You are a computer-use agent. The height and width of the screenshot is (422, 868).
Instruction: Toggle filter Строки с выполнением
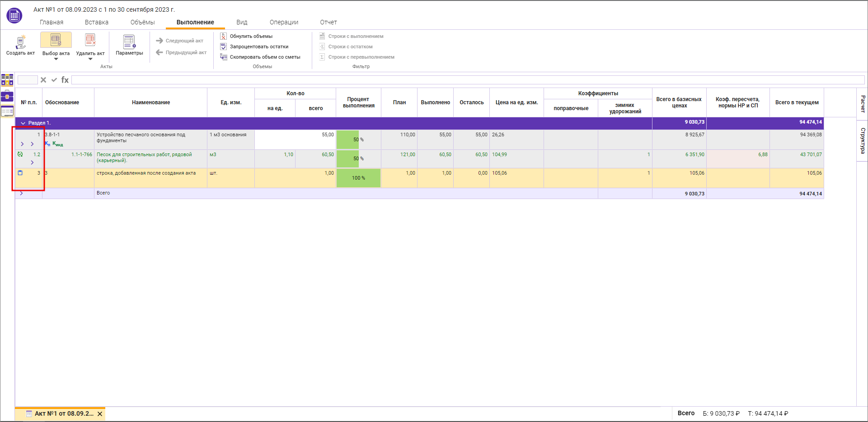click(x=355, y=36)
